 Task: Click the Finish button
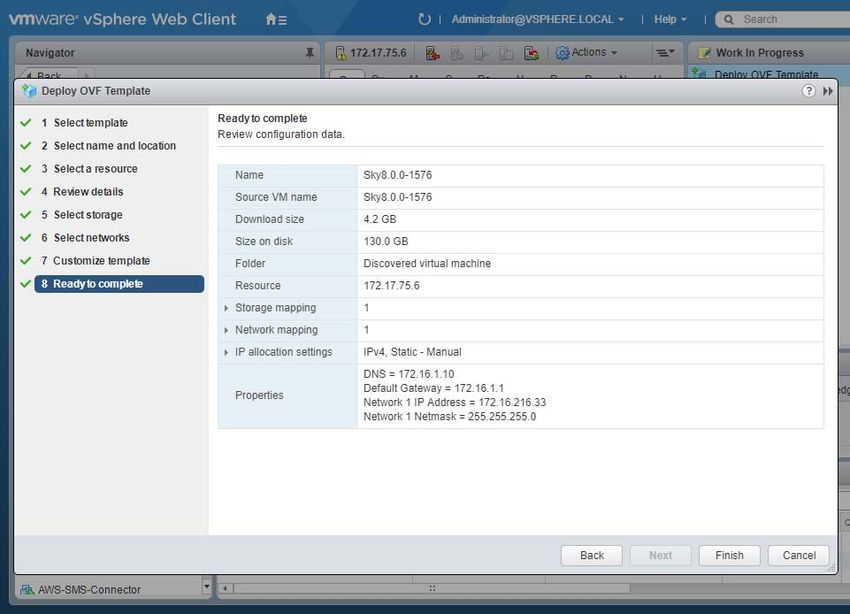tap(729, 555)
